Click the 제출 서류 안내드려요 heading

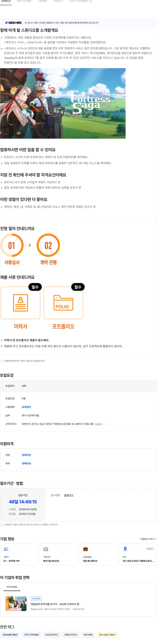tap(17, 277)
